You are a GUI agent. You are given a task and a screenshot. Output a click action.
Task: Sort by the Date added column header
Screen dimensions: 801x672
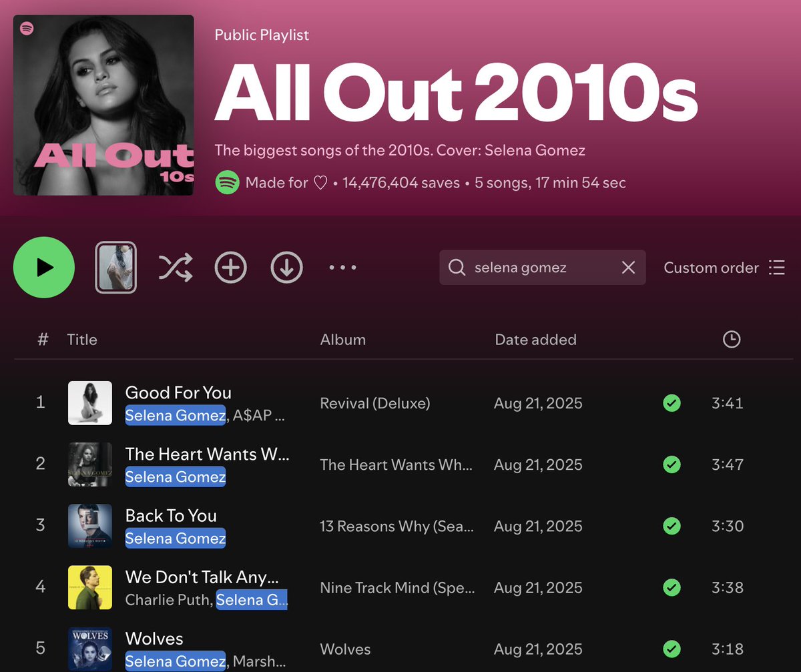535,340
